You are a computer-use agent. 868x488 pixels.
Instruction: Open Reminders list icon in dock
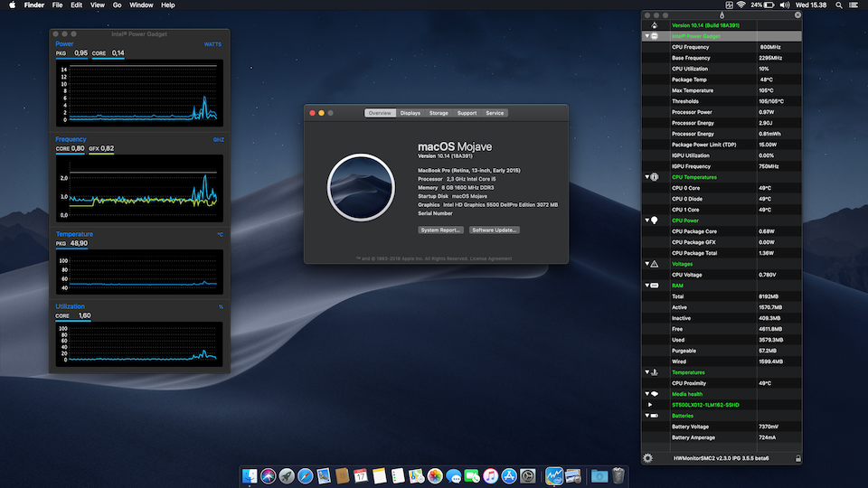tap(398, 476)
